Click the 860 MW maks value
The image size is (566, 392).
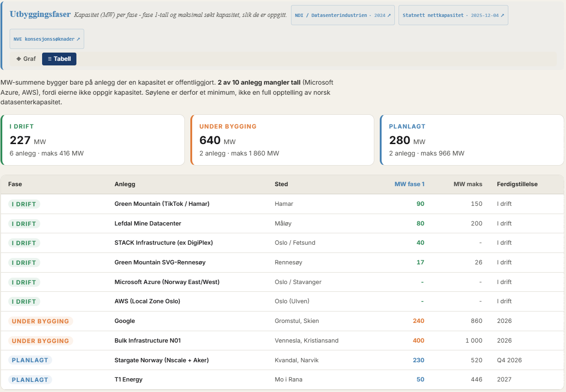pyautogui.click(x=477, y=321)
